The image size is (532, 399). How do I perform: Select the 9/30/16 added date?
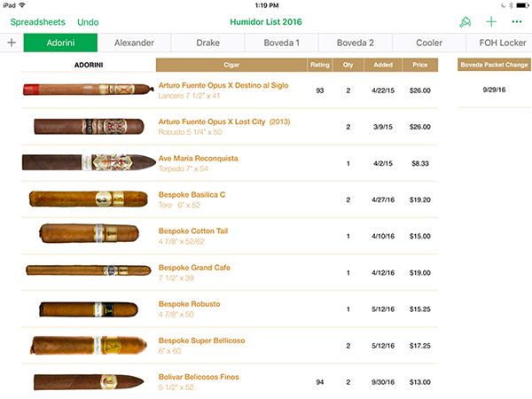click(x=383, y=382)
